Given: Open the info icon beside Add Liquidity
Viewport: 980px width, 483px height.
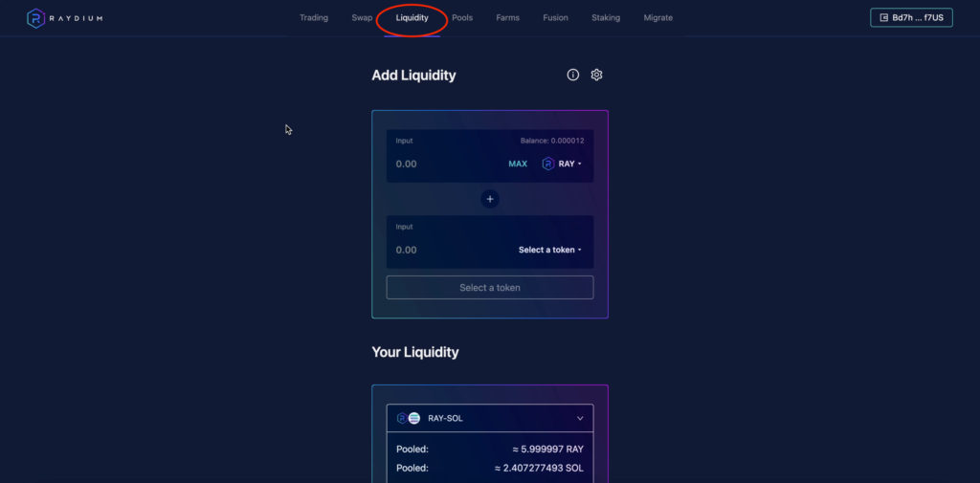Looking at the screenshot, I should [x=572, y=75].
